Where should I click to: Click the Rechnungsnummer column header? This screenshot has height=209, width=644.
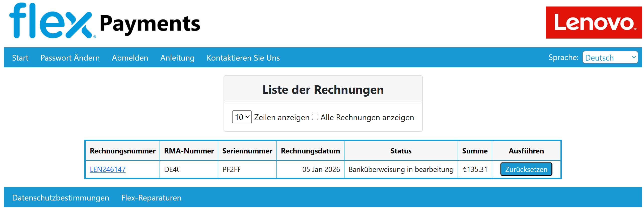tap(122, 151)
